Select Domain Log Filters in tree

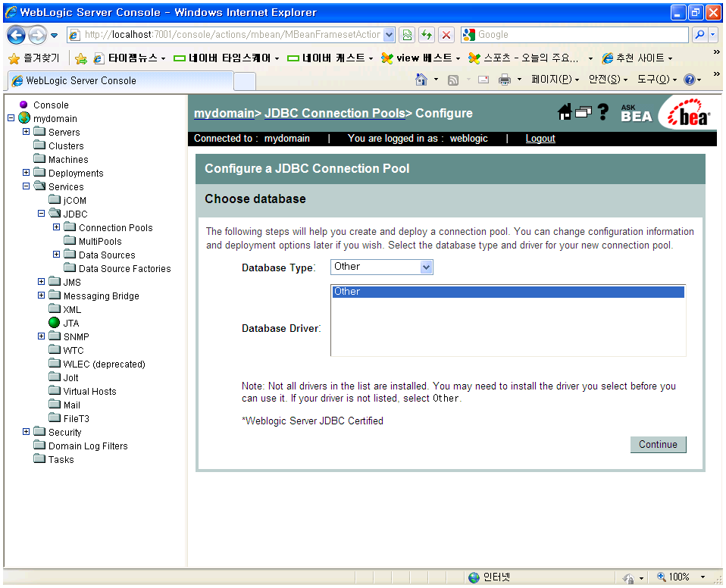(x=88, y=446)
